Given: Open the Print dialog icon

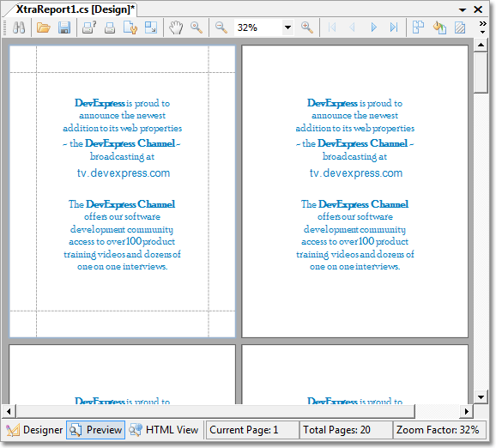Looking at the screenshot, I should (x=89, y=27).
